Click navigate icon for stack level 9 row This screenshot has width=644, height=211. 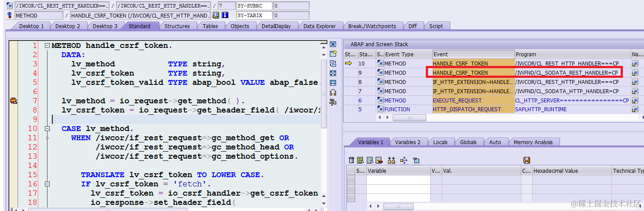pos(635,73)
